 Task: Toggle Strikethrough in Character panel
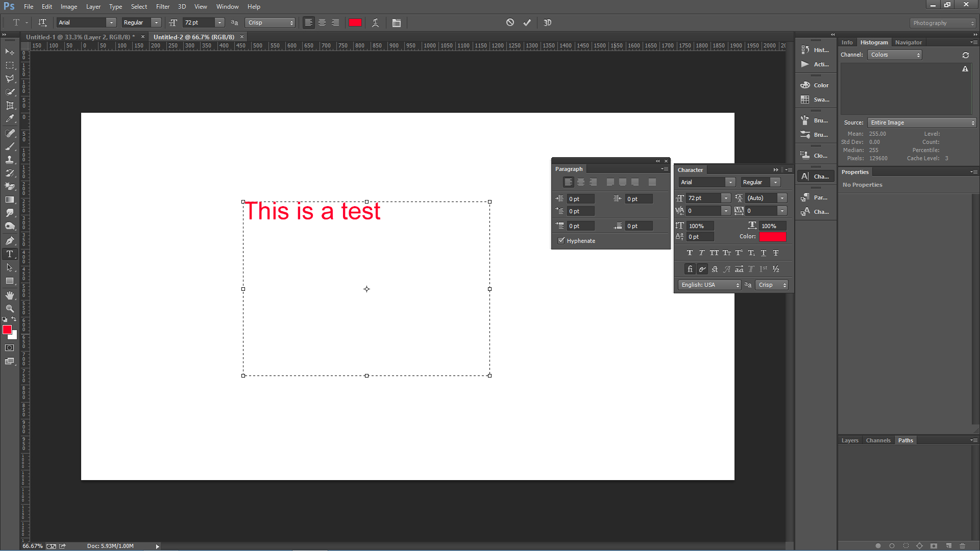click(x=776, y=253)
